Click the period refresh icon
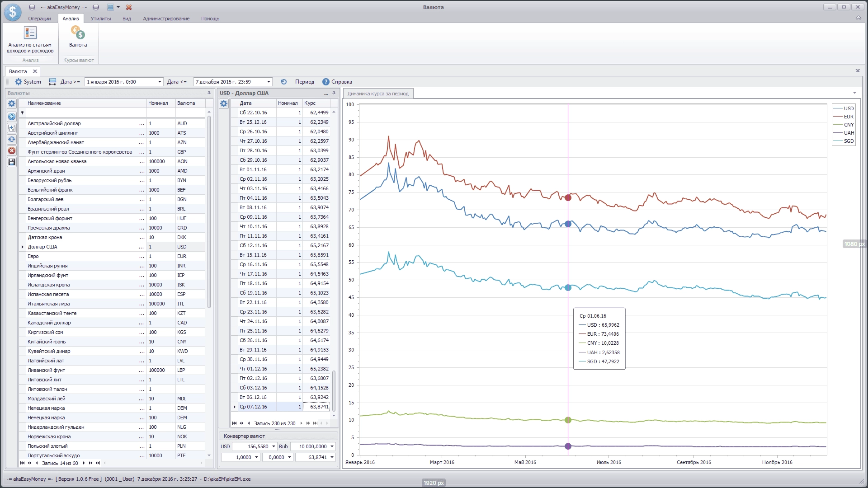The width and height of the screenshot is (868, 488). pyautogui.click(x=283, y=82)
